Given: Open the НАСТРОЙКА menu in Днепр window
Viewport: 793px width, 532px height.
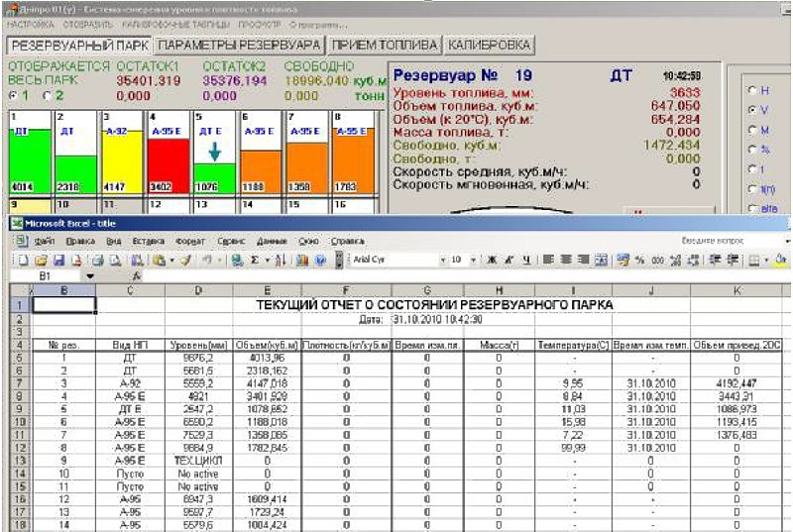Looking at the screenshot, I should [31, 24].
